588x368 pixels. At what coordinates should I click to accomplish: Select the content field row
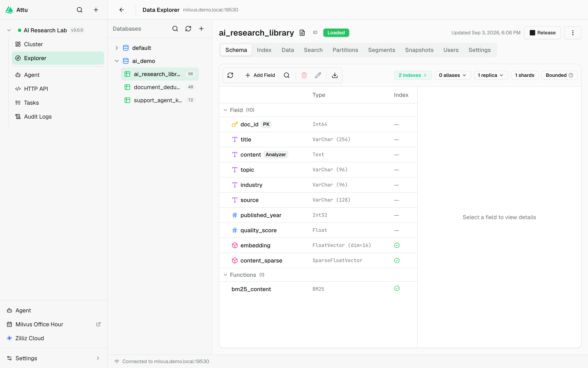[x=318, y=155]
